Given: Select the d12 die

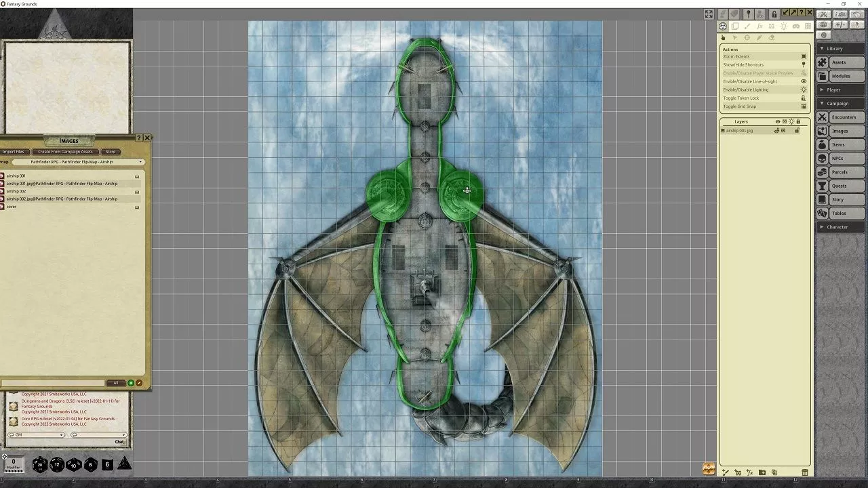Looking at the screenshot, I should click(x=57, y=464).
